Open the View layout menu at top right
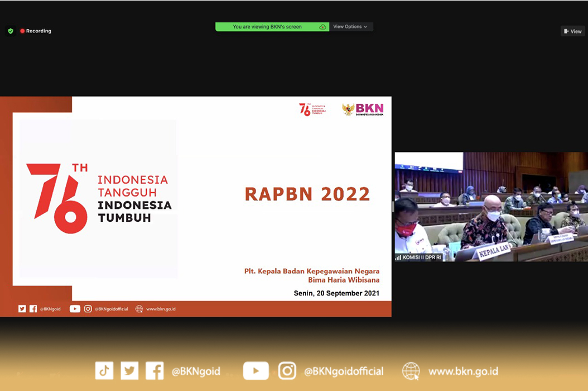 (573, 31)
